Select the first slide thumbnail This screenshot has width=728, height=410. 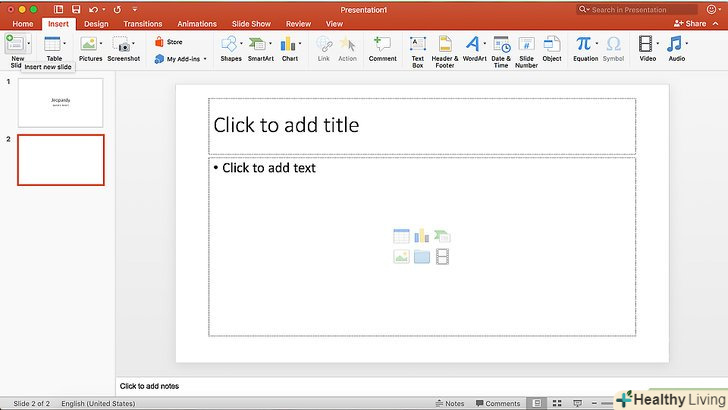[x=60, y=103]
